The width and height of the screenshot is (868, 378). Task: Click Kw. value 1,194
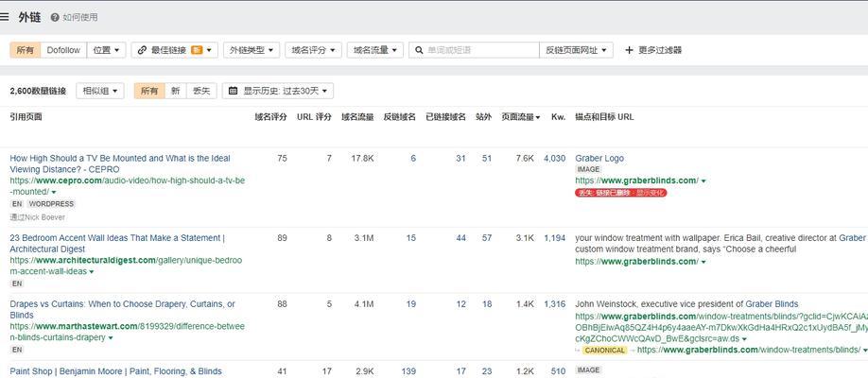tap(555, 238)
